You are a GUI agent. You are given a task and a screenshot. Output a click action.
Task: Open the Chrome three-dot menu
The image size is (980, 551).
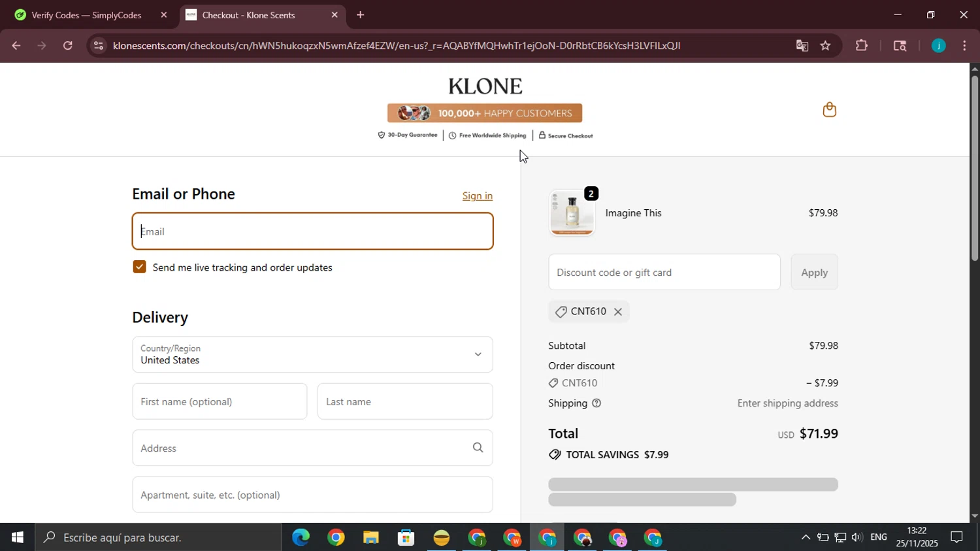[x=964, y=46]
